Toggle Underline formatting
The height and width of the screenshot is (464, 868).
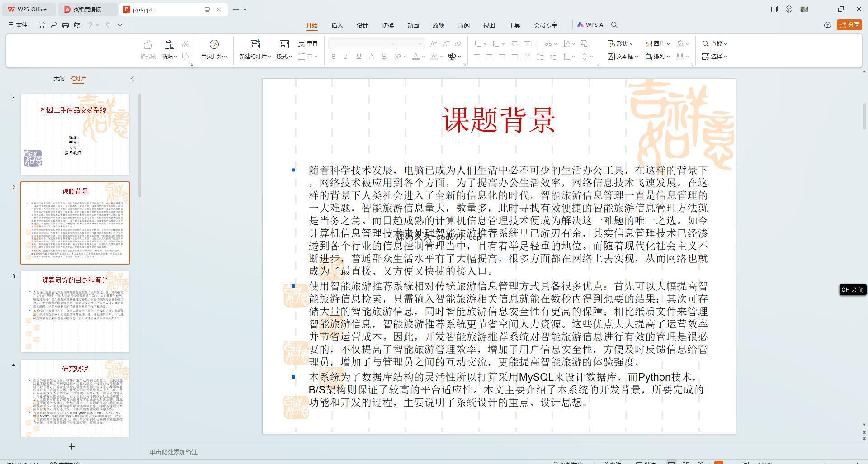pyautogui.click(x=359, y=57)
